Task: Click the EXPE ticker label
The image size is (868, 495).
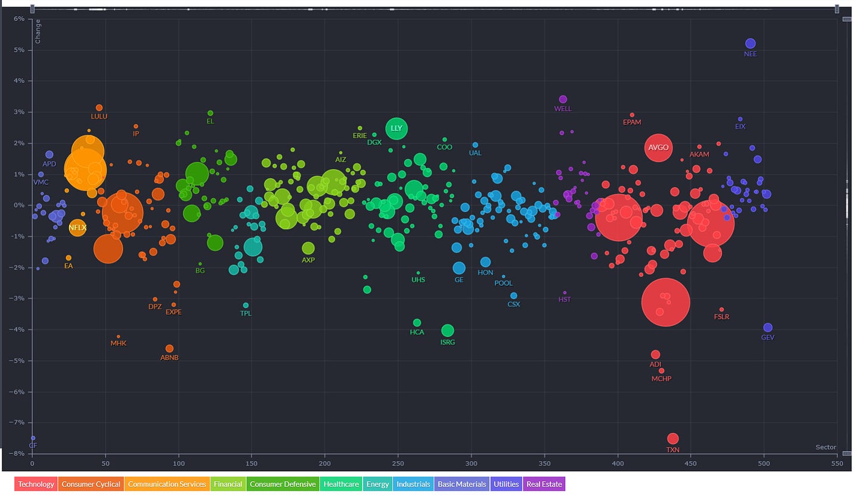Action: point(173,312)
